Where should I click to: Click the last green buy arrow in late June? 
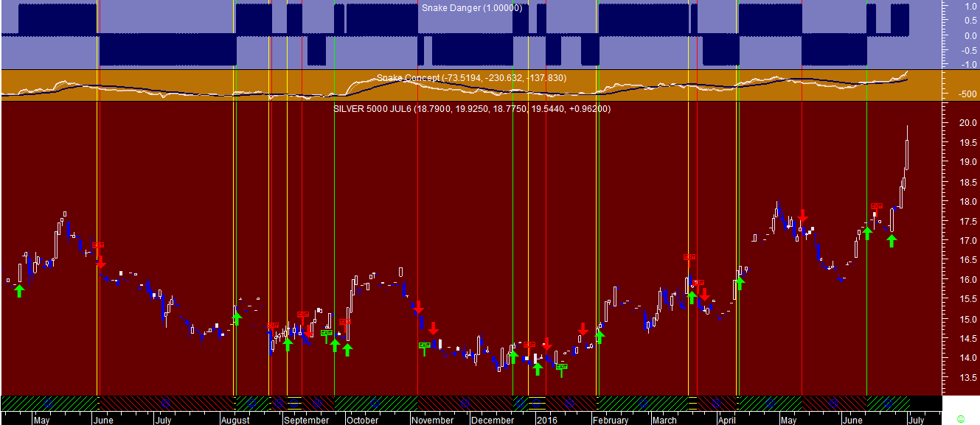pyautogui.click(x=892, y=240)
